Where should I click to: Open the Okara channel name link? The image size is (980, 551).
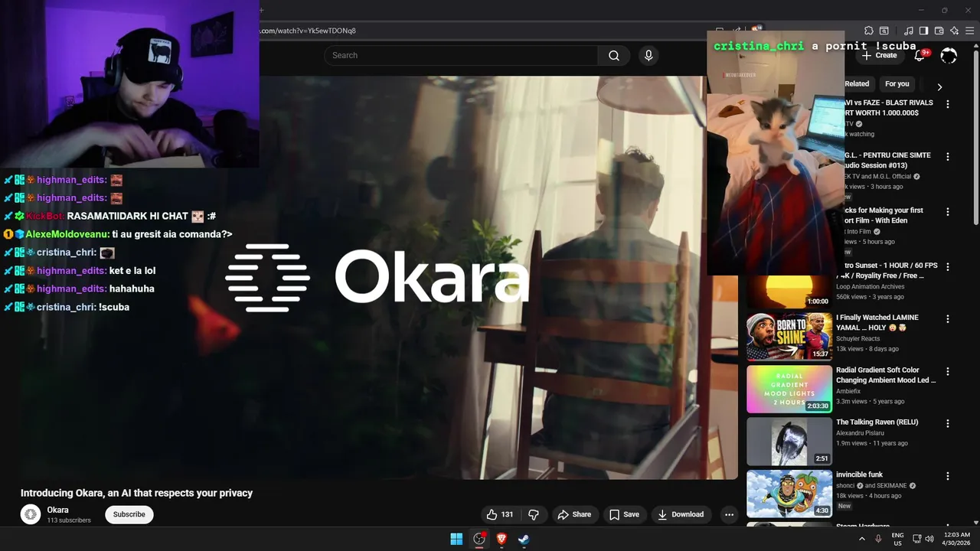pos(57,510)
